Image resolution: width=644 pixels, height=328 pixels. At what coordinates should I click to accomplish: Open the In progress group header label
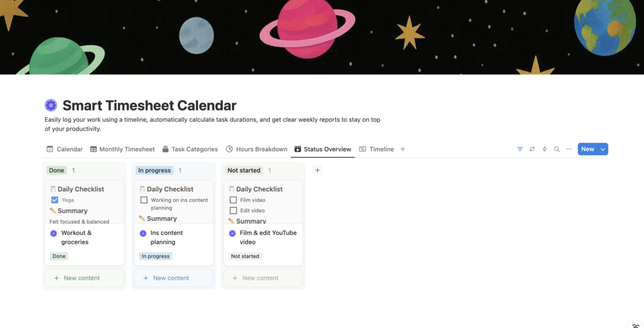click(154, 170)
